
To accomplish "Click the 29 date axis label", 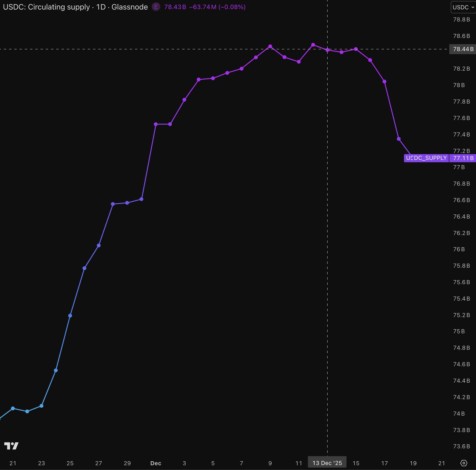I will (127, 463).
